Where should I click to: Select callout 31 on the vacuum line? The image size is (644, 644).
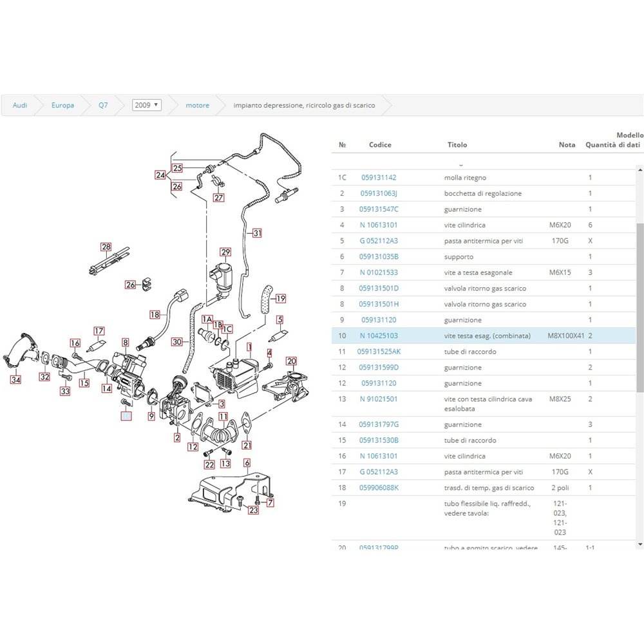[257, 233]
